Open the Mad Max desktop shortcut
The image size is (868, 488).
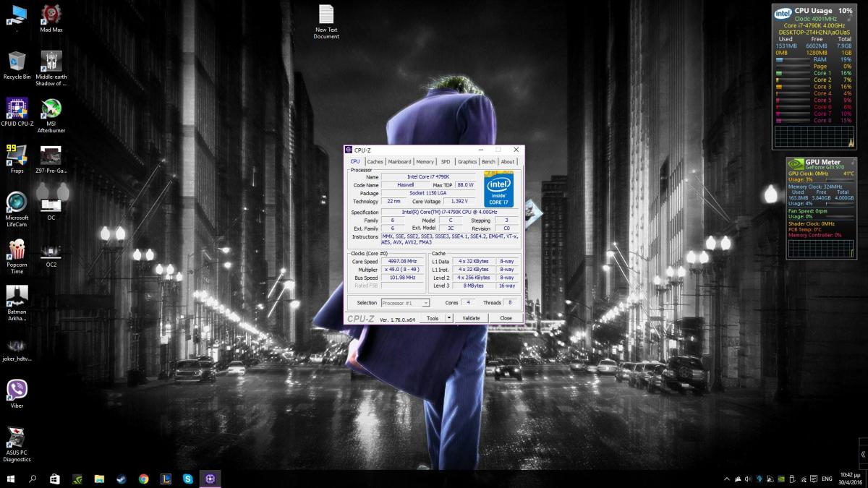[51, 18]
